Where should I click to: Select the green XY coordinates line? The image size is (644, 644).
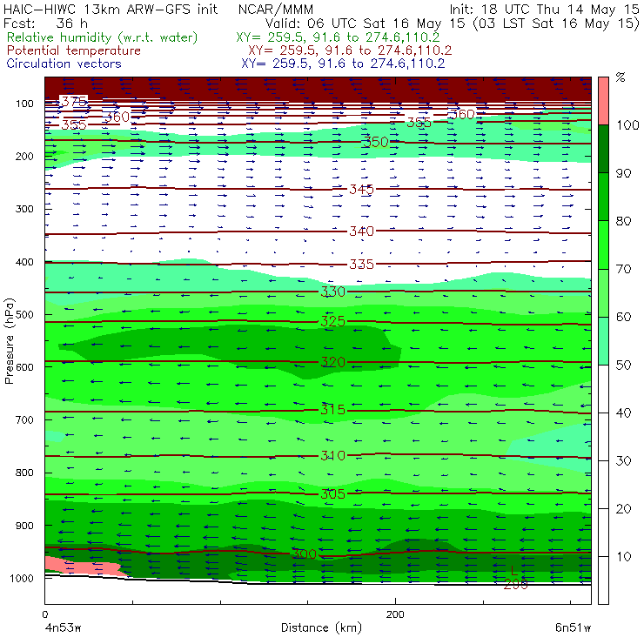click(338, 37)
